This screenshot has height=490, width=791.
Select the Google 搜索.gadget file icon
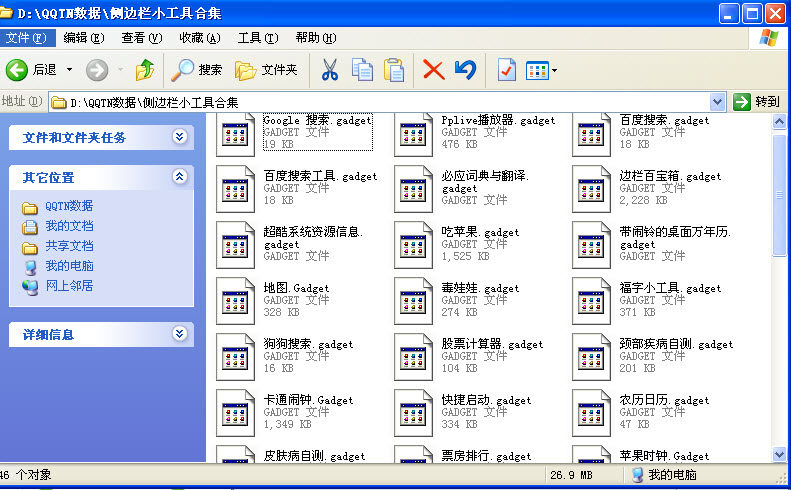pyautogui.click(x=235, y=134)
